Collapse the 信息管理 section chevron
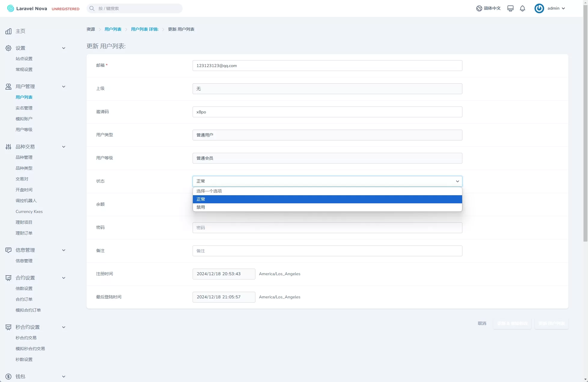The image size is (588, 382). (x=64, y=250)
